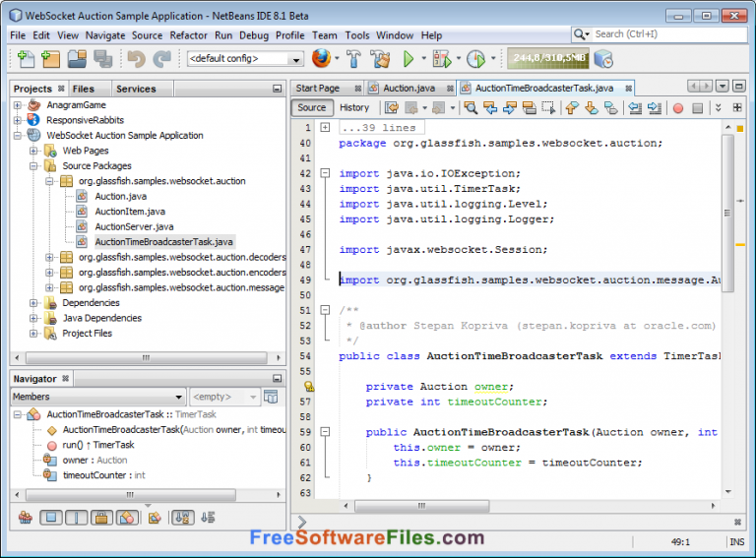Click the Shift Line Right icon
The width and height of the screenshot is (756, 558).
[655, 108]
